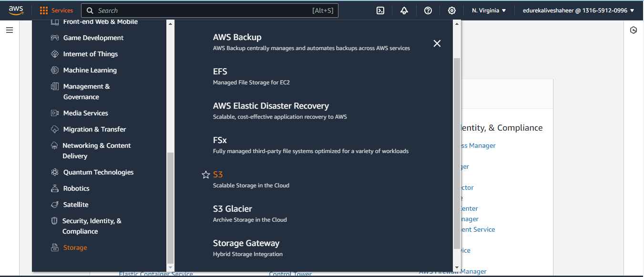Open the Help menu icon
644x277 pixels.
tap(428, 10)
